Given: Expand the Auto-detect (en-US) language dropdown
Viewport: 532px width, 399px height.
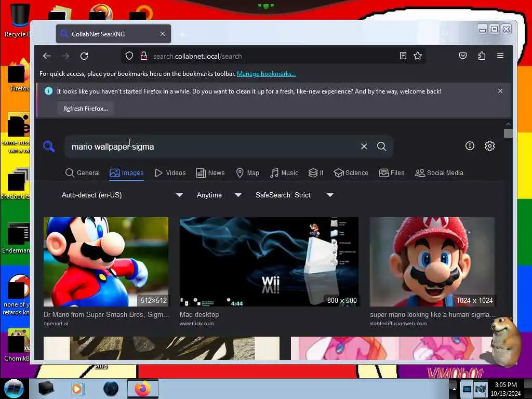Looking at the screenshot, I should [122, 195].
